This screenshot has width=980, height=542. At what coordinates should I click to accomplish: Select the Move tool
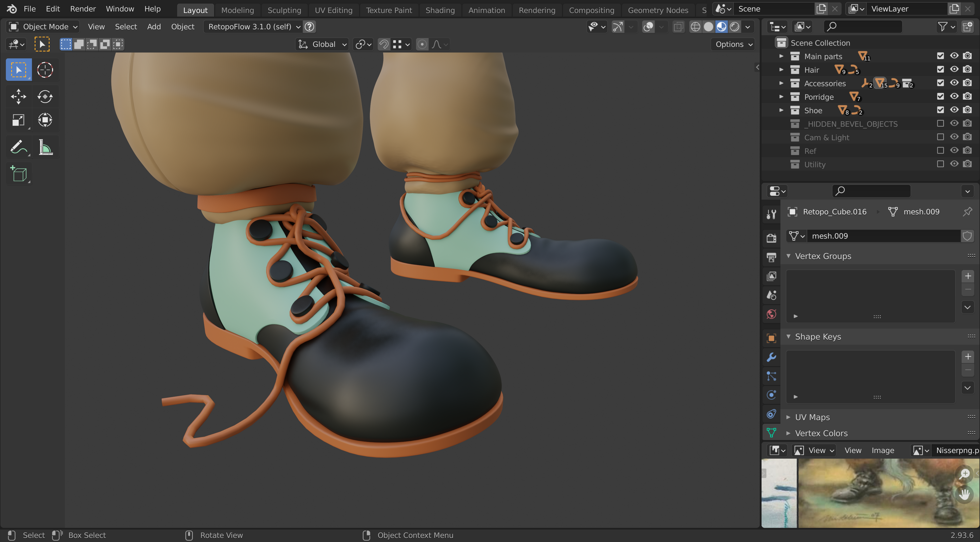pyautogui.click(x=18, y=97)
